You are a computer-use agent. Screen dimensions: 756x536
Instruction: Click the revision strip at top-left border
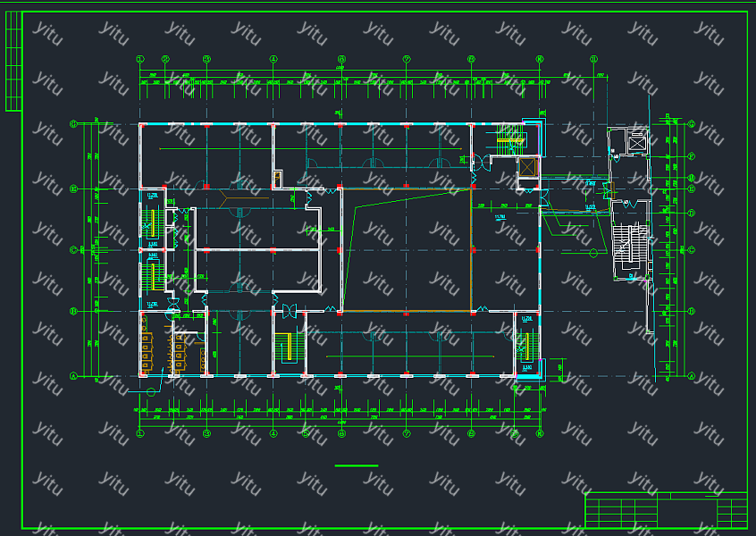click(x=13, y=61)
